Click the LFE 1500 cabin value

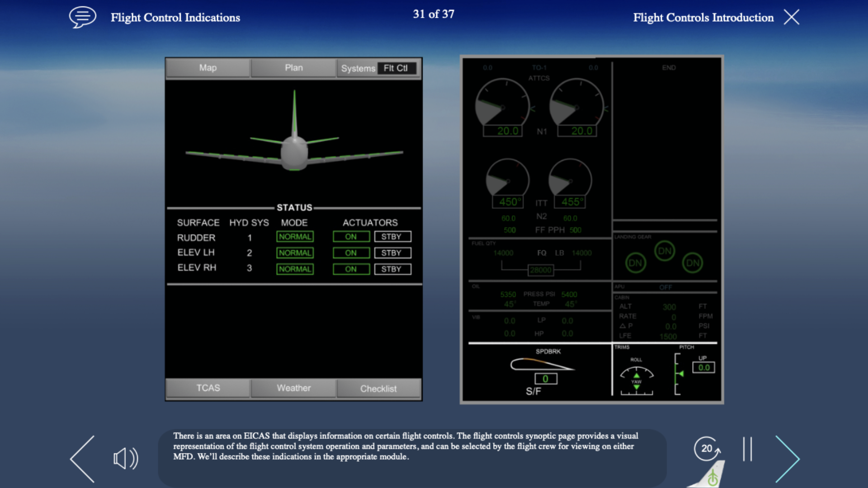click(x=668, y=337)
